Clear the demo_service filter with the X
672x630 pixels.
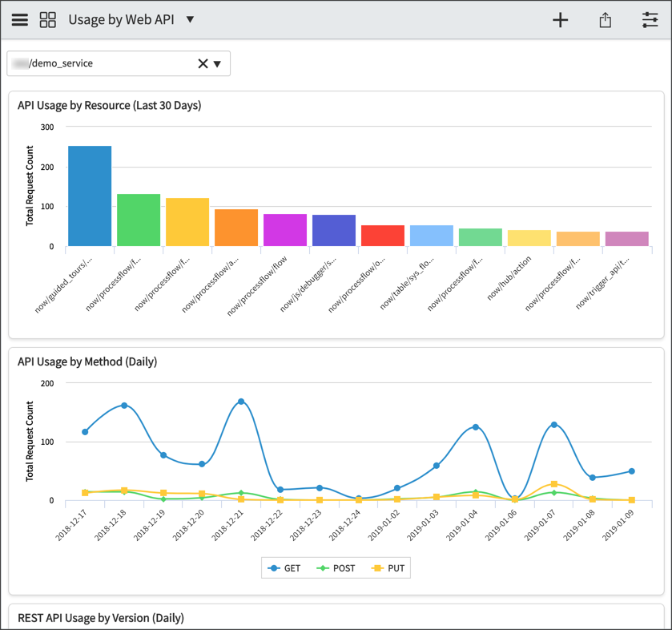(x=203, y=63)
